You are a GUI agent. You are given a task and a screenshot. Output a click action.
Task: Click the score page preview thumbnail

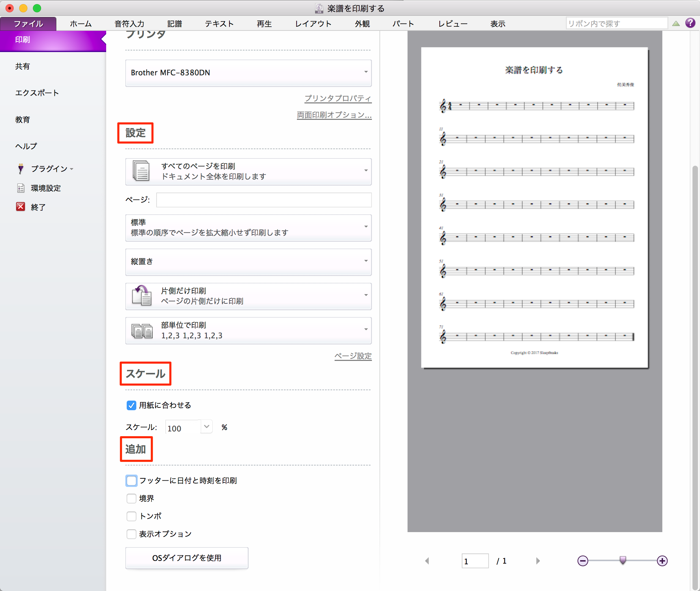click(x=534, y=208)
